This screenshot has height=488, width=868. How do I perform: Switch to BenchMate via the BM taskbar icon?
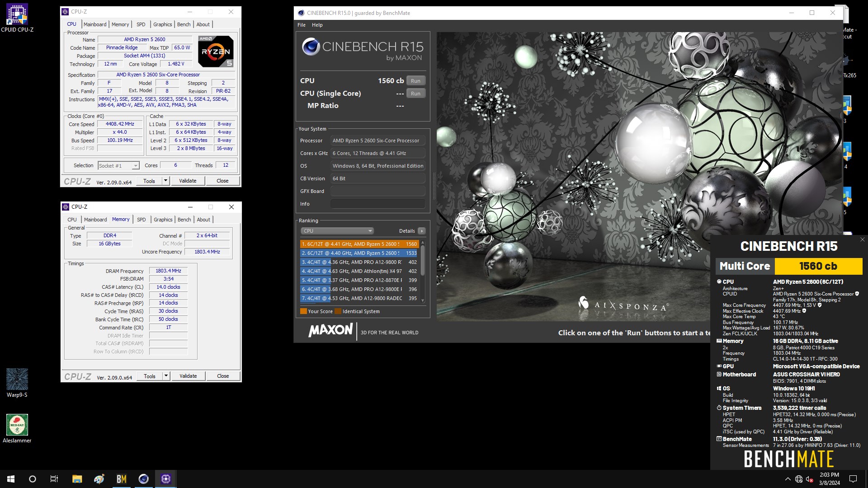coord(122,479)
